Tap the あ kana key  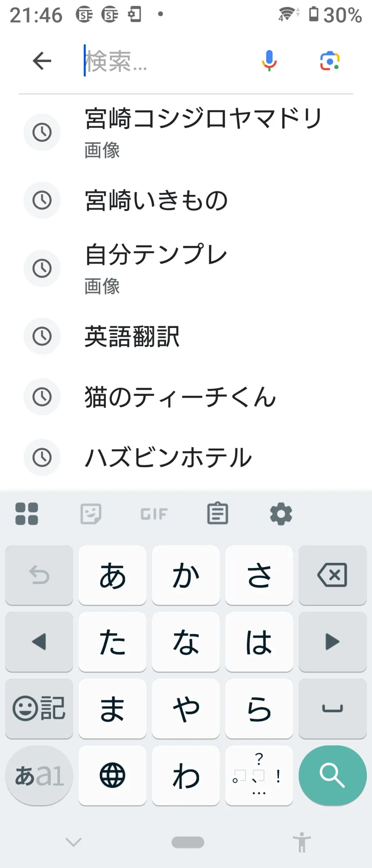click(x=112, y=575)
